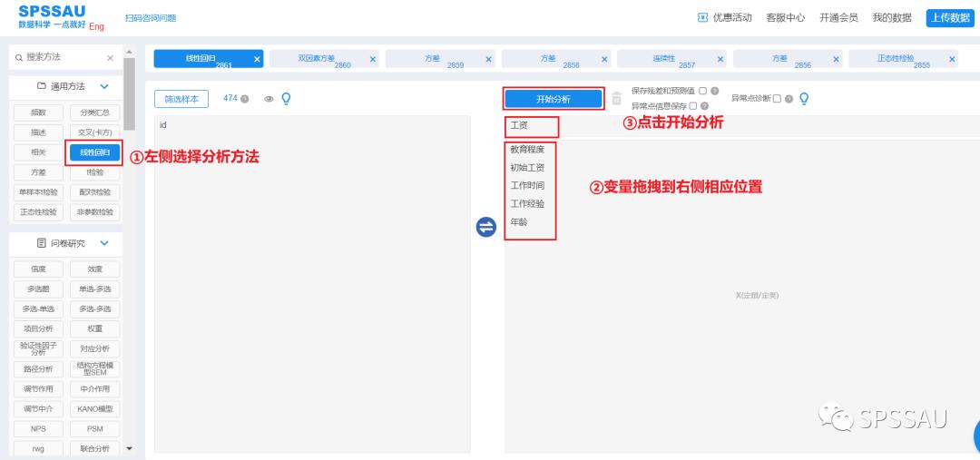Image resolution: width=980 pixels, height=460 pixels.
Task: Open 开通会员 link
Action: (x=838, y=17)
